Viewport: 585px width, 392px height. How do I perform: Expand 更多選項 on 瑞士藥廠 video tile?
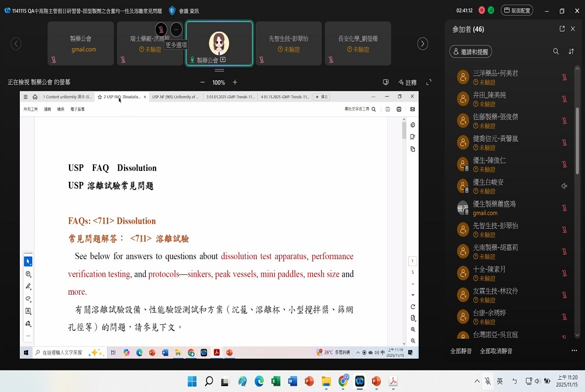click(176, 29)
